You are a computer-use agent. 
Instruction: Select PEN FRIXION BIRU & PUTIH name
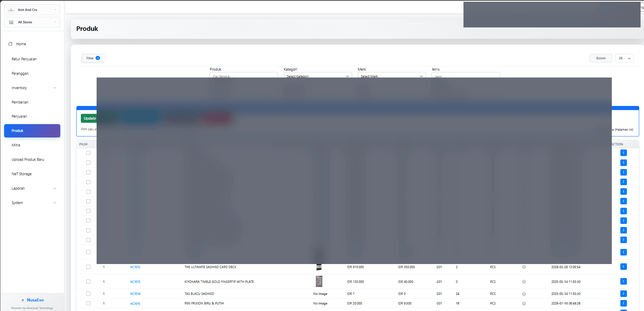pos(204,303)
